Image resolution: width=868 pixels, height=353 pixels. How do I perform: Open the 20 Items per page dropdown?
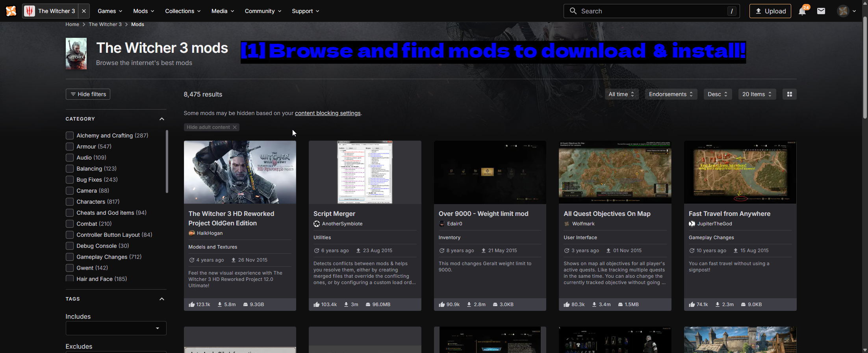[757, 94]
